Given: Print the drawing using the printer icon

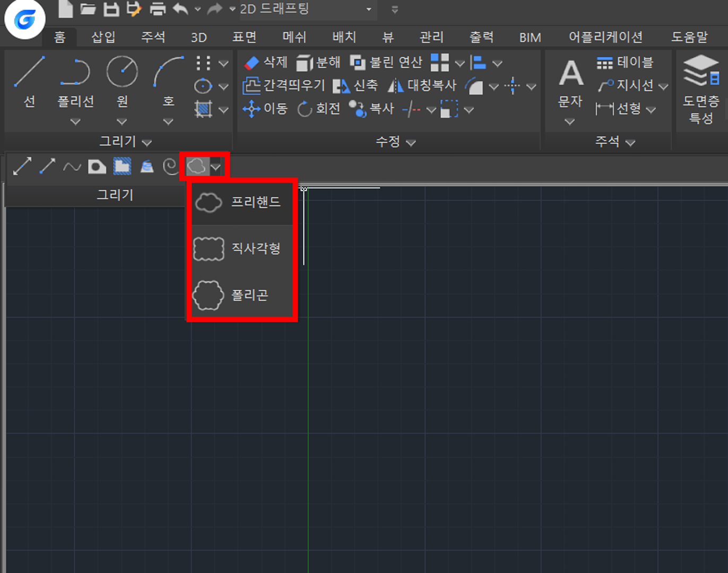Looking at the screenshot, I should point(158,8).
